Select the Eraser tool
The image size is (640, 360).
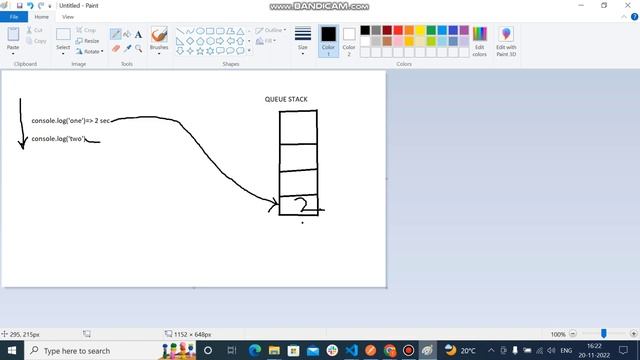pos(116,49)
